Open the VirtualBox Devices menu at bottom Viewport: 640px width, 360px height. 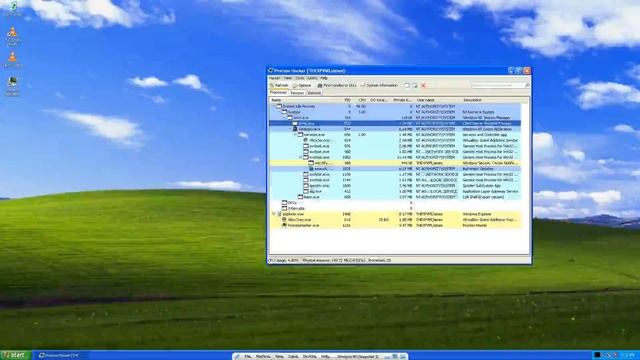tap(309, 357)
